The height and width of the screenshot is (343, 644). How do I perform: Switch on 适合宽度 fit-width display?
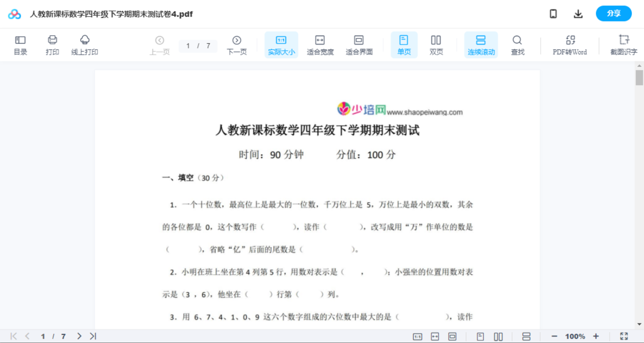coord(320,45)
